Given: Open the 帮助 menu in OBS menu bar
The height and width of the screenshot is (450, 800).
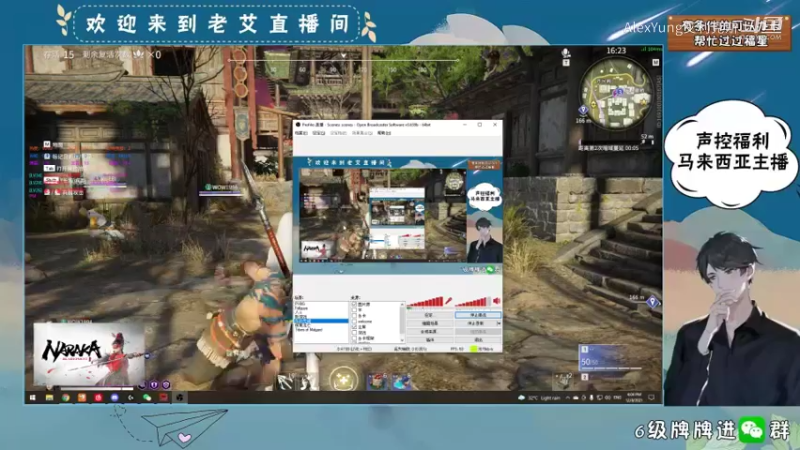Looking at the screenshot, I should pos(384,133).
